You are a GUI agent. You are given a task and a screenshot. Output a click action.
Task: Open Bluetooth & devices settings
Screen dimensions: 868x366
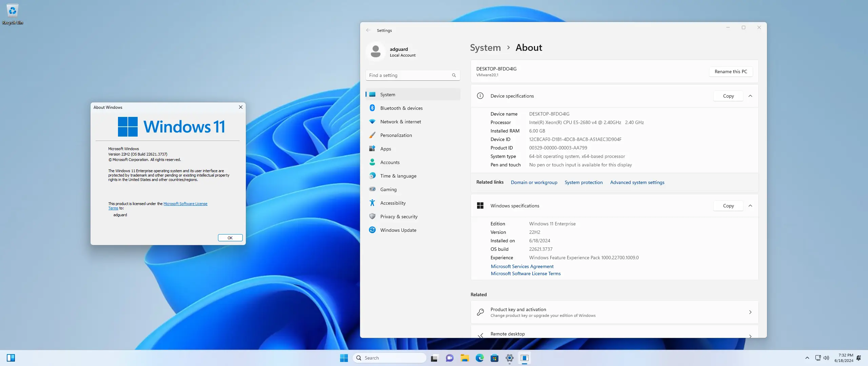pos(401,108)
